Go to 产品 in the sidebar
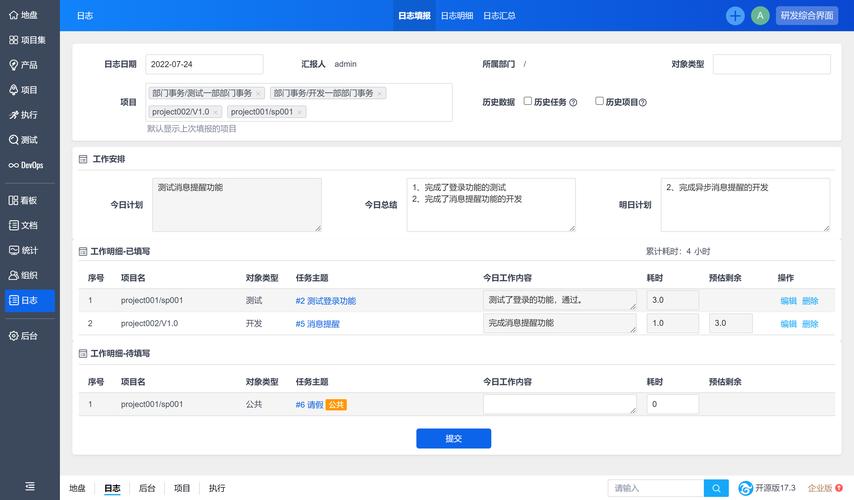This screenshot has width=854, height=500. click(x=23, y=65)
